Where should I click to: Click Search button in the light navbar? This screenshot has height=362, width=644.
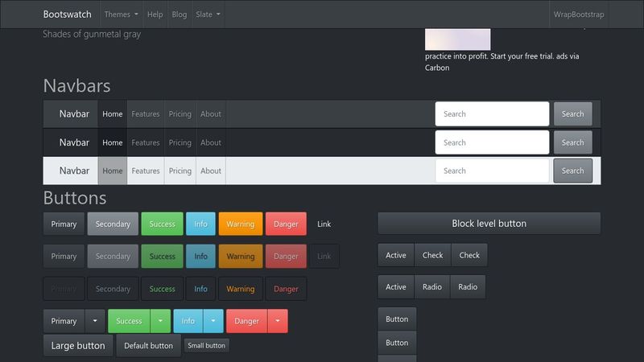tap(572, 171)
